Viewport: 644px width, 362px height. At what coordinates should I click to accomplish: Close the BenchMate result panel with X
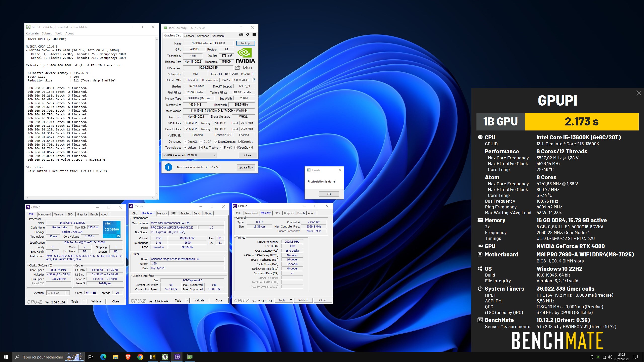638,93
